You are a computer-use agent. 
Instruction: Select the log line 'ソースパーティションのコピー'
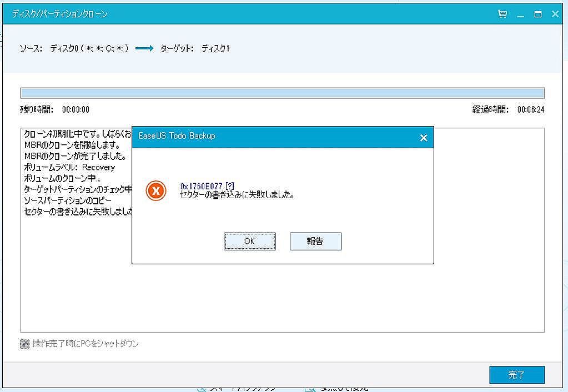click(68, 200)
